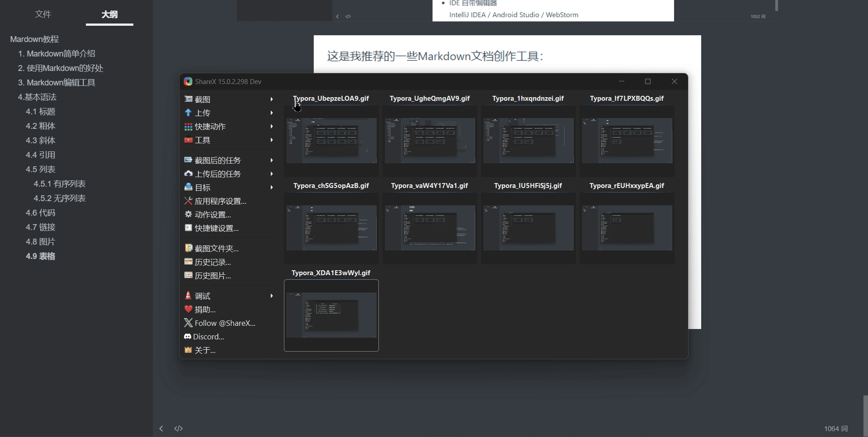Select the Typora_XDA1E3wWyl.gif thumbnail
Screen dimensions: 868x437
click(x=331, y=315)
